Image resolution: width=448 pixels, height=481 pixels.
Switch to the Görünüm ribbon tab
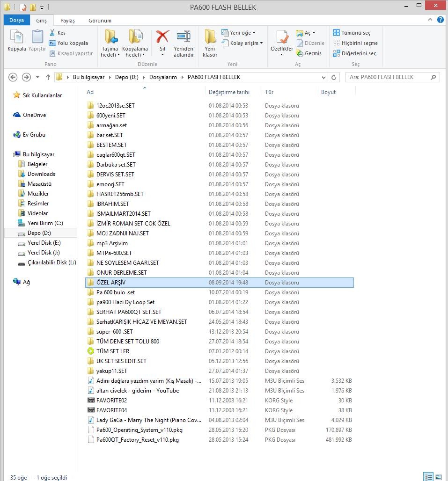[x=100, y=21]
